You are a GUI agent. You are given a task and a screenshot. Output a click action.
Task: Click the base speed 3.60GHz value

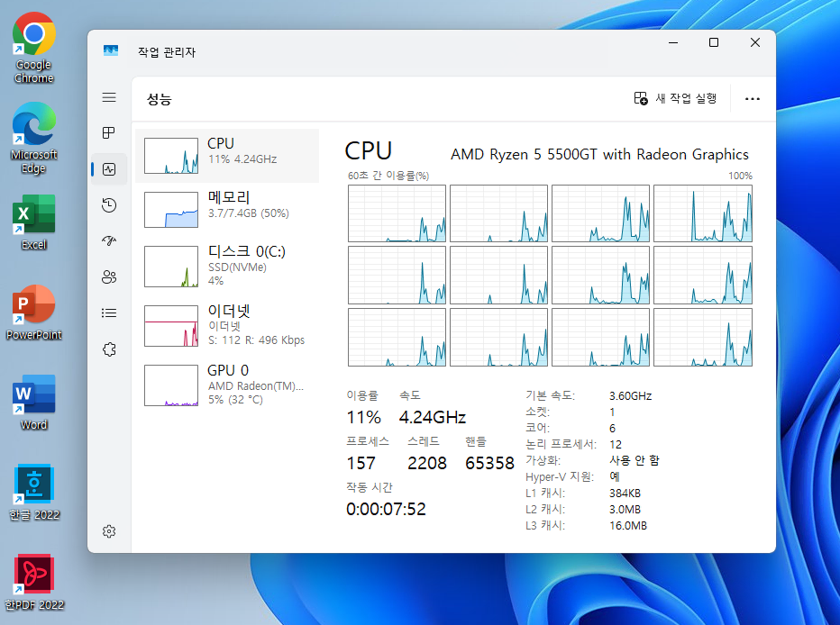(631, 396)
